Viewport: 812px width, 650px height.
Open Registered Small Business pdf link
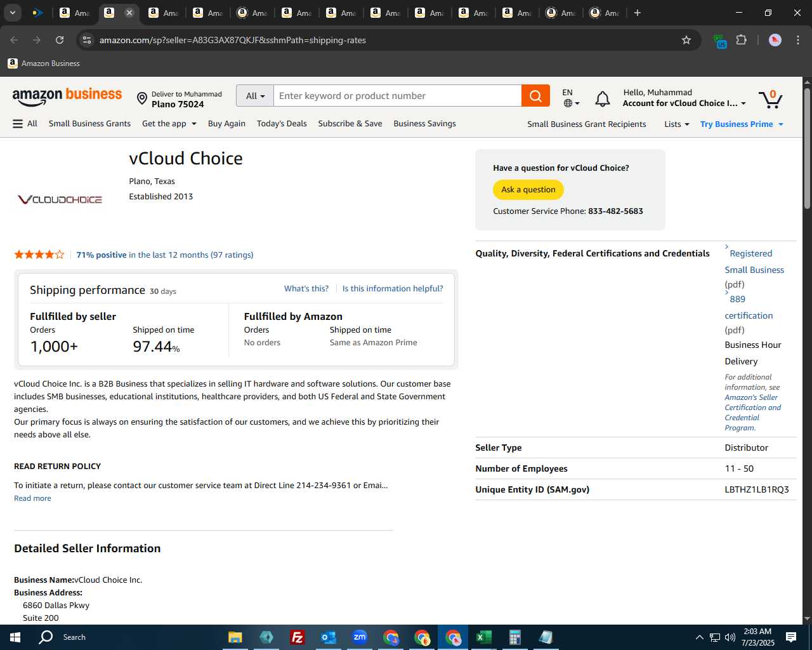(754, 262)
